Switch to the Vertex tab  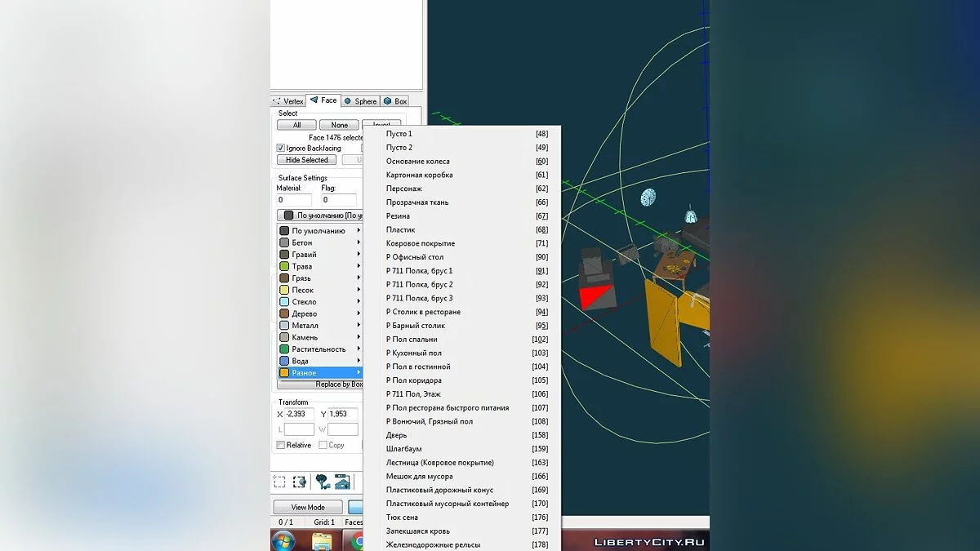288,101
